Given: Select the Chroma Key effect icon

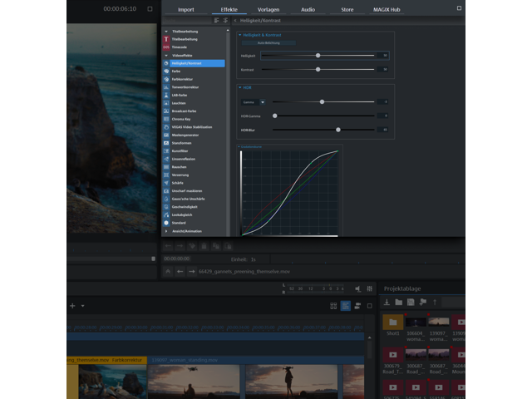Looking at the screenshot, I should 166,118.
